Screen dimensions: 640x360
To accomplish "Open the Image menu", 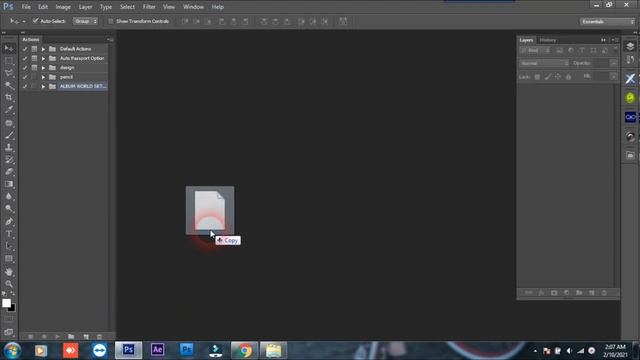I will pos(63,7).
